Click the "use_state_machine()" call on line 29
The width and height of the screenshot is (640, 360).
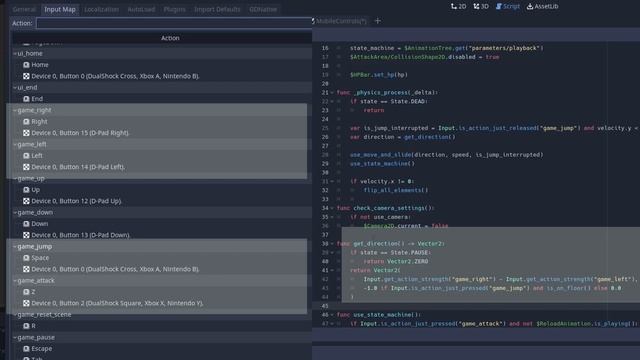(382, 164)
